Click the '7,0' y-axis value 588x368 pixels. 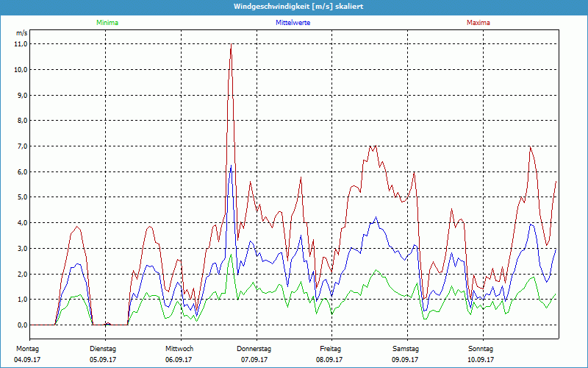tap(23, 146)
